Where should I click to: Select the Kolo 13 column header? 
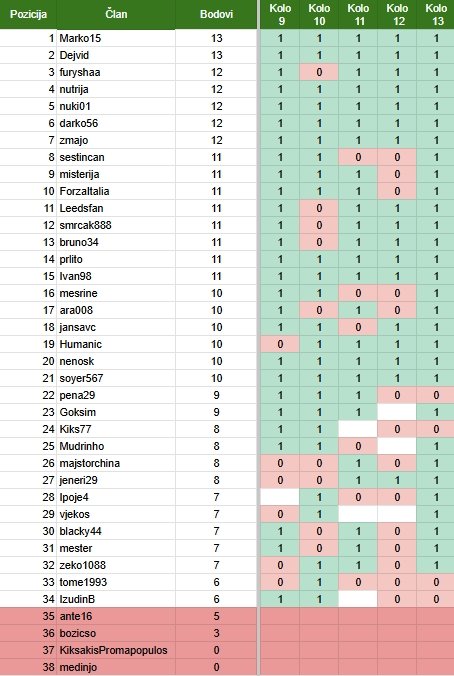tap(435, 14)
